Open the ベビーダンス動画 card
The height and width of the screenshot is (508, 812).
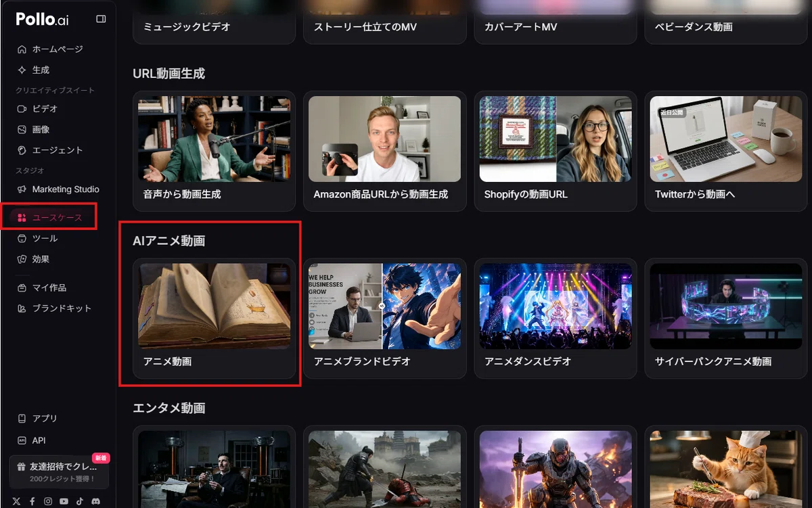(725, 22)
